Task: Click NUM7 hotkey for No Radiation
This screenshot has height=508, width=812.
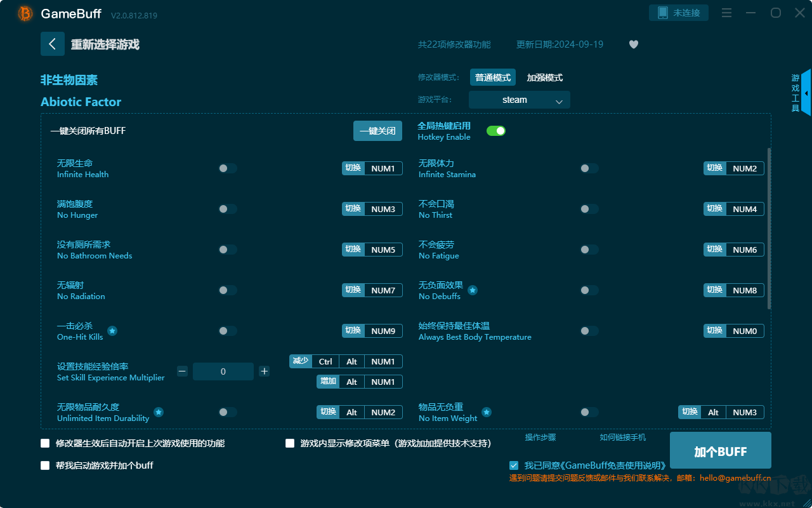Action: click(x=383, y=290)
